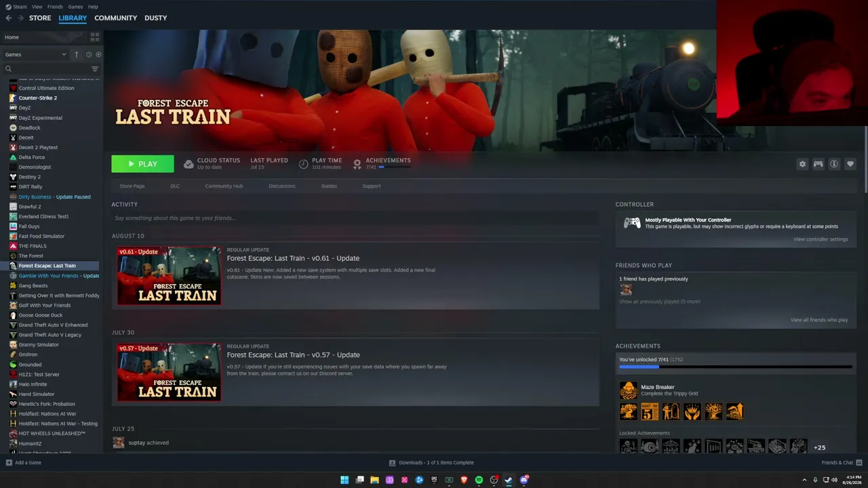
Task: Toggle the recent-activity clock filter in the sidebar
Action: (x=88, y=54)
